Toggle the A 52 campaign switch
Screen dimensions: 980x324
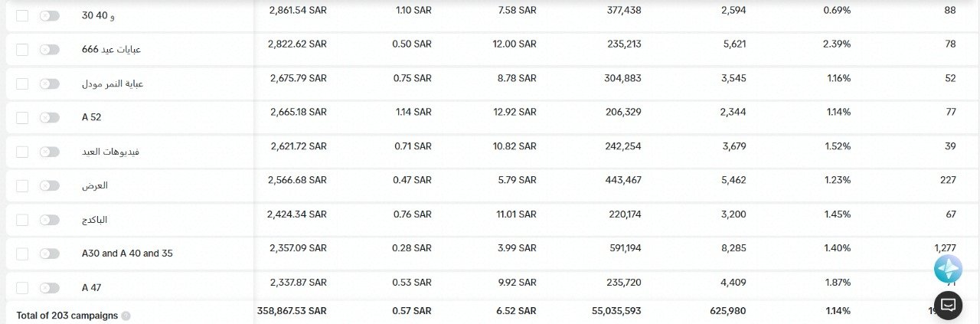click(50, 117)
